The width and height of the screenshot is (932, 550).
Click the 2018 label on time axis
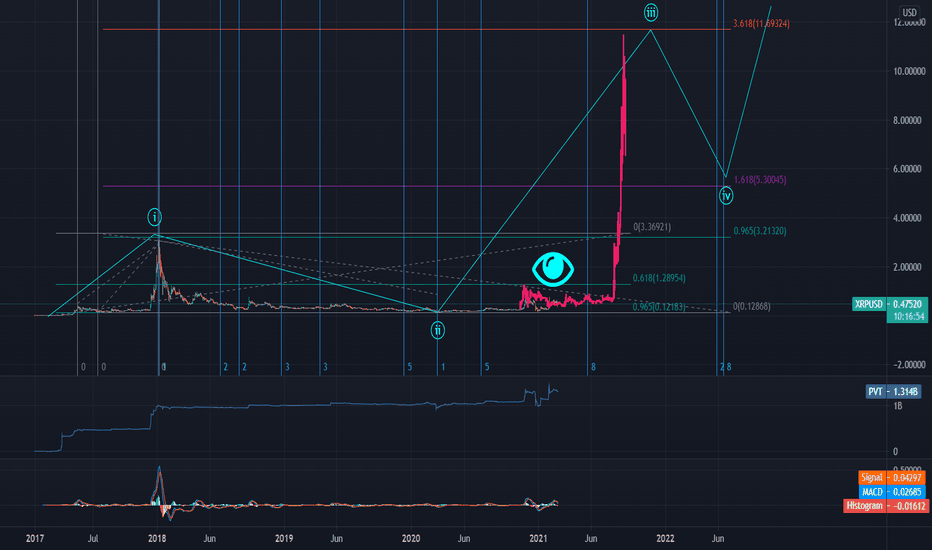tap(157, 538)
